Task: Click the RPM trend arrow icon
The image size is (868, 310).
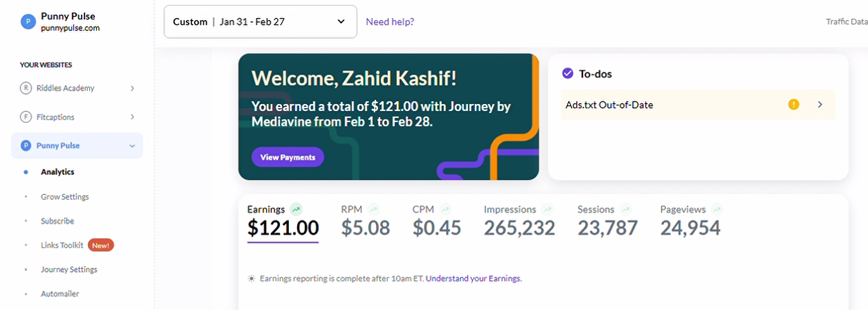Action: click(x=374, y=209)
